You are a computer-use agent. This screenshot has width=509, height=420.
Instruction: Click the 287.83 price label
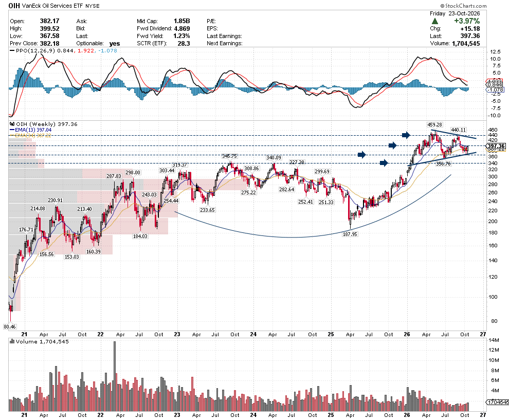pos(114,176)
